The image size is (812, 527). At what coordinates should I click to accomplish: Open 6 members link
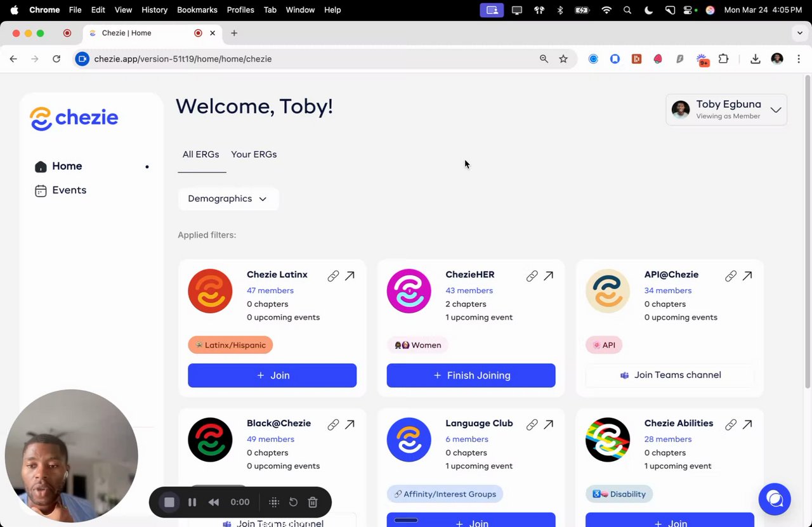tap(467, 439)
